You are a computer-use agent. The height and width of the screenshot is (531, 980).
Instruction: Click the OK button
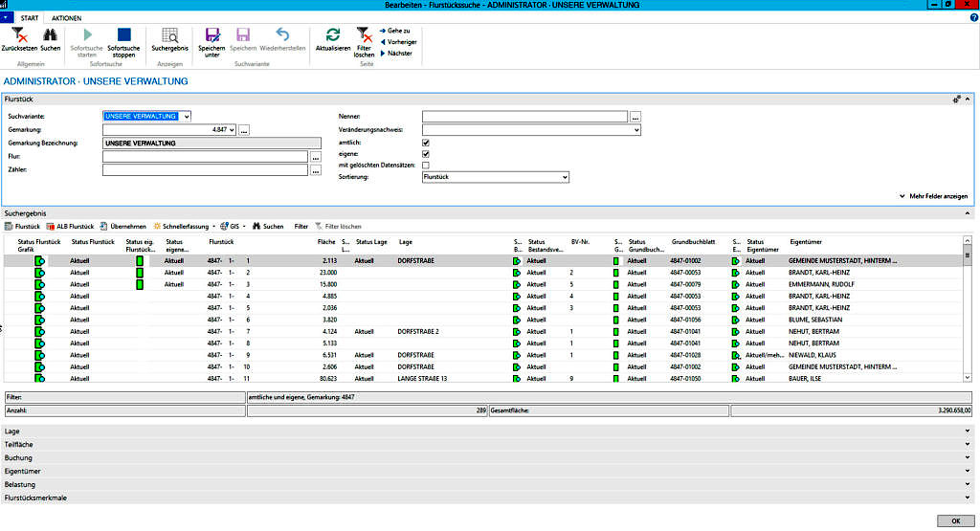955,520
